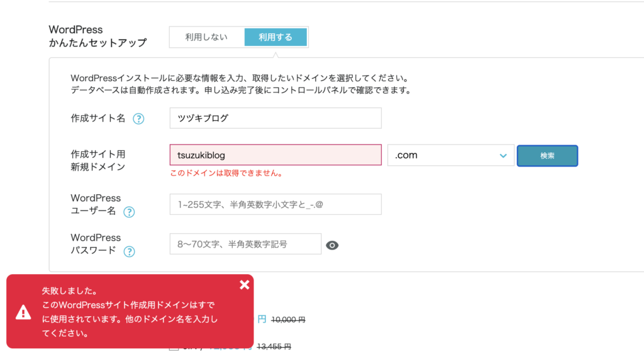Click the WordPress かんたんセットアップ heading

[97, 36]
